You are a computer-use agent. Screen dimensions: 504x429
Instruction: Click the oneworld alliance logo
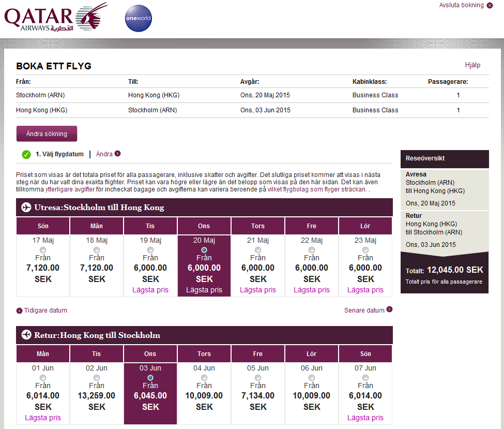139,19
